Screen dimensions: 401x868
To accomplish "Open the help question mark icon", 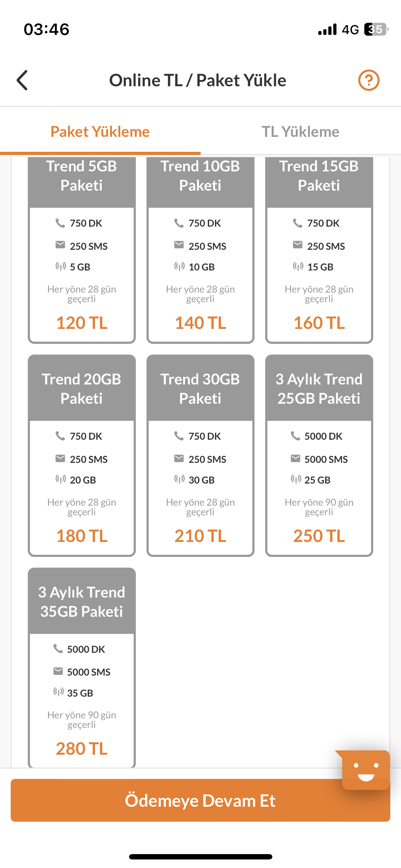I will click(369, 80).
